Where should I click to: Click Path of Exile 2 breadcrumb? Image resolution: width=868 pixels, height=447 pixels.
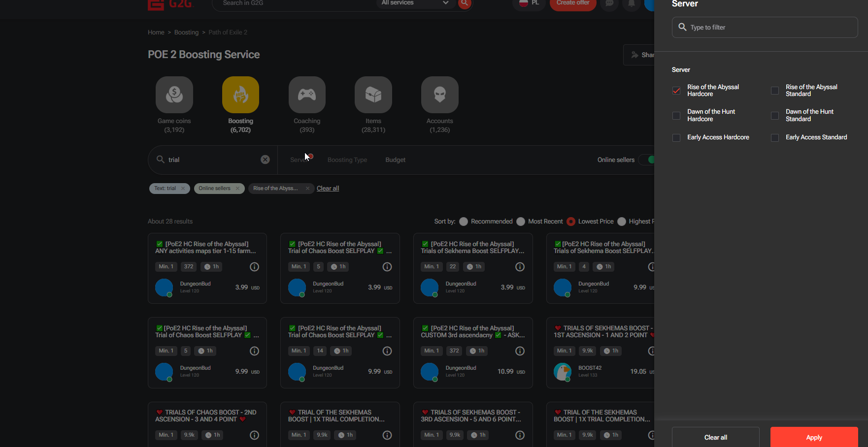[x=228, y=32]
